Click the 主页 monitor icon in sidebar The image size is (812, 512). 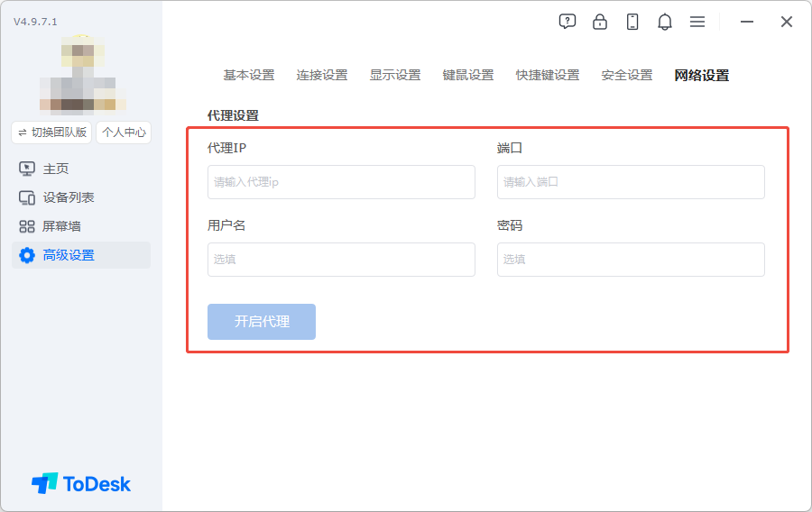click(27, 169)
